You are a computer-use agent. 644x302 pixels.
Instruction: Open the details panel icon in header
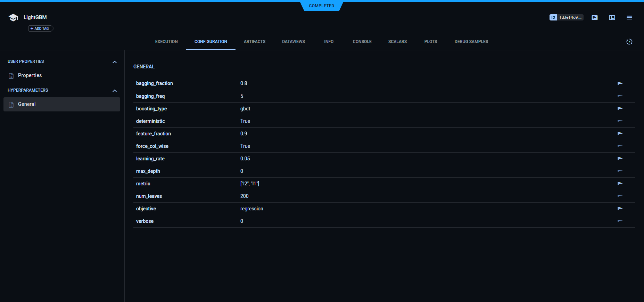595,17
